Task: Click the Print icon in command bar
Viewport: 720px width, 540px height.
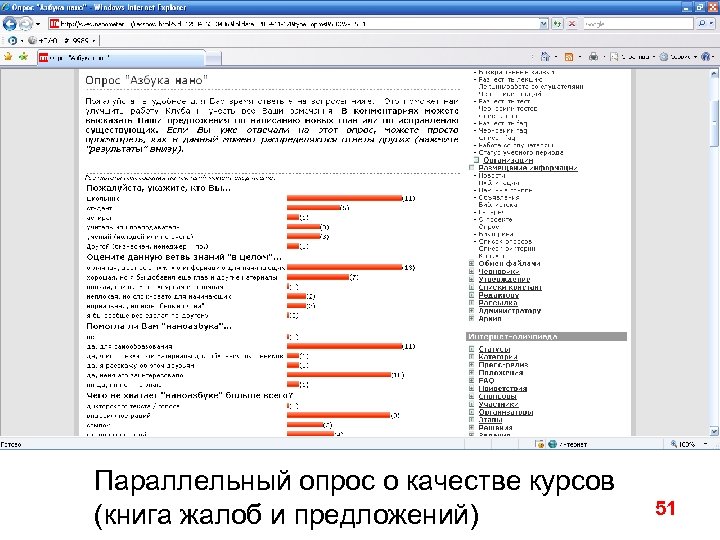Action: [593, 57]
